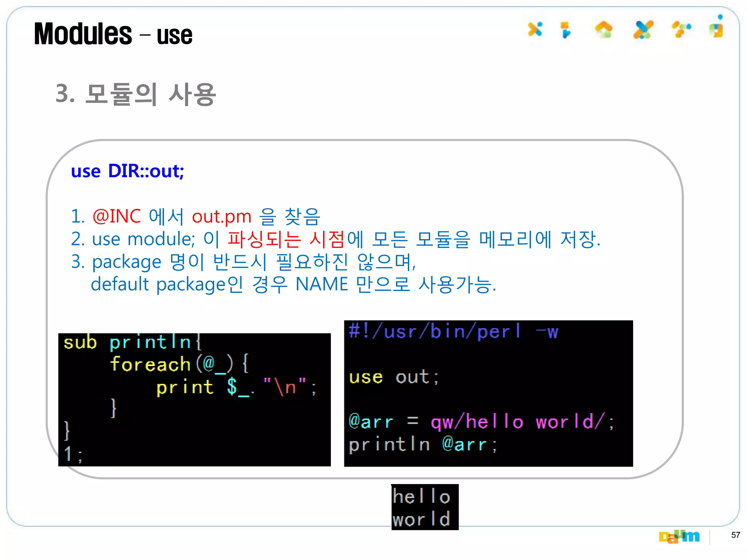Viewport: 747px width, 560px height.
Task: Click the 'world' output line
Action: [x=421, y=519]
